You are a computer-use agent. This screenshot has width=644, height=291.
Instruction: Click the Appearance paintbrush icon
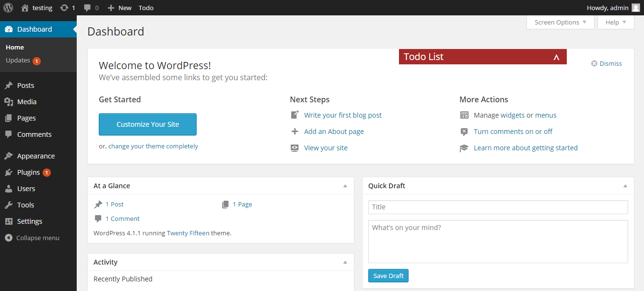click(x=9, y=156)
